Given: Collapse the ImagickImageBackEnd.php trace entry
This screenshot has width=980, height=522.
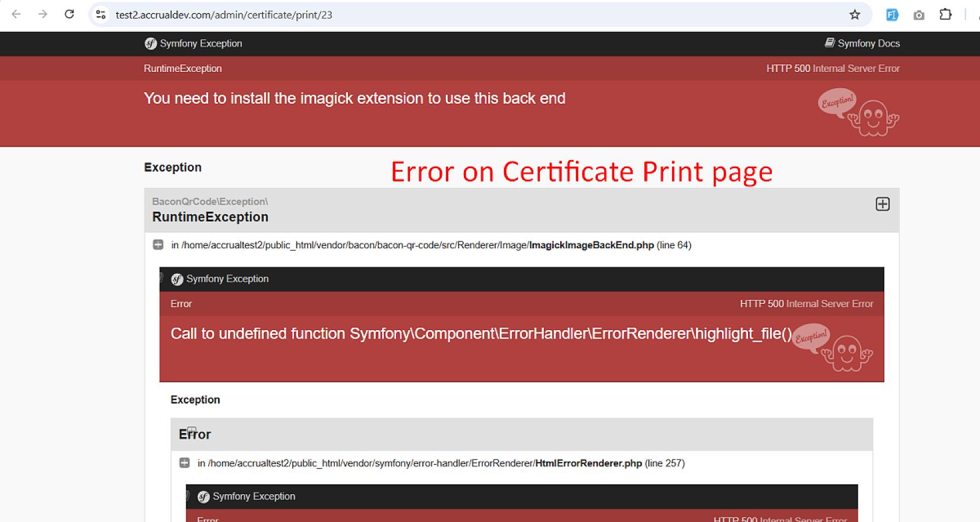Looking at the screenshot, I should pyautogui.click(x=158, y=245).
